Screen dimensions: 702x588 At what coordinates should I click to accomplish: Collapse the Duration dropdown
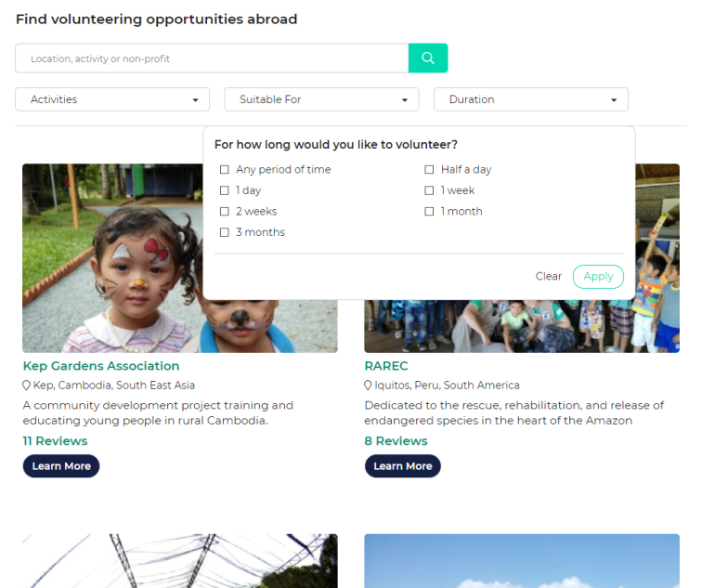coord(530,99)
